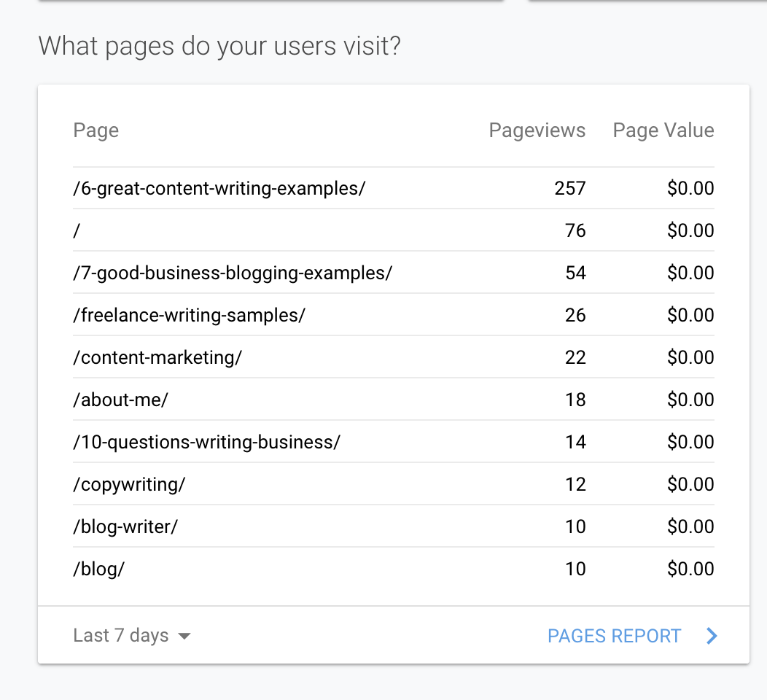Click the /blog/ row with 10 pageviews
Image resolution: width=767 pixels, height=700 pixels.
click(x=98, y=569)
